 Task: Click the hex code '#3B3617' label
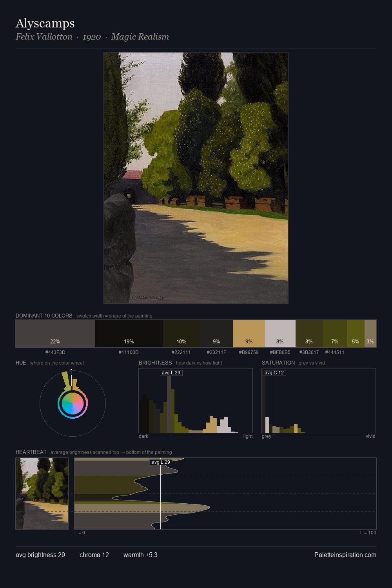coord(309,352)
